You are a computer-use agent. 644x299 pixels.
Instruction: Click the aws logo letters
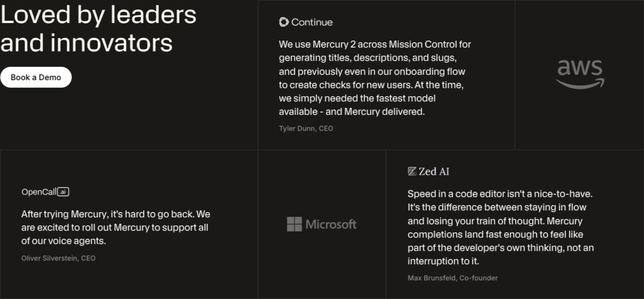(579, 68)
